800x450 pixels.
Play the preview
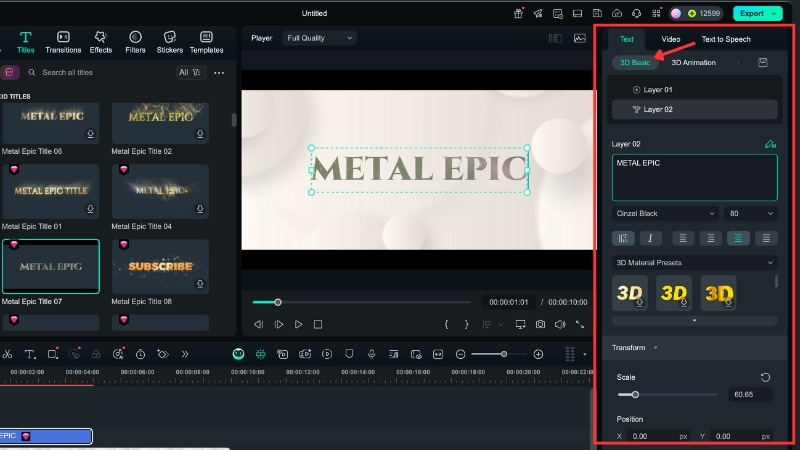pyautogui.click(x=298, y=324)
